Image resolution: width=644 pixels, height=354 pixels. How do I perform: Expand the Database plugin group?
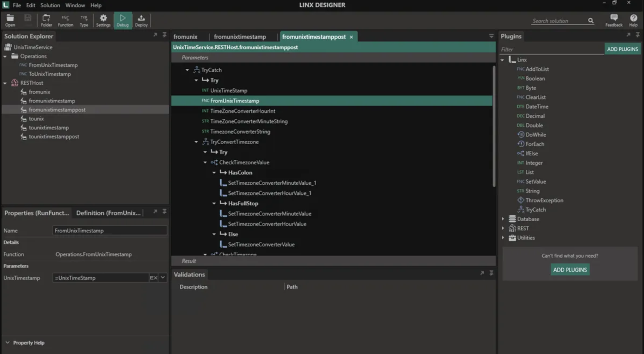click(x=503, y=219)
